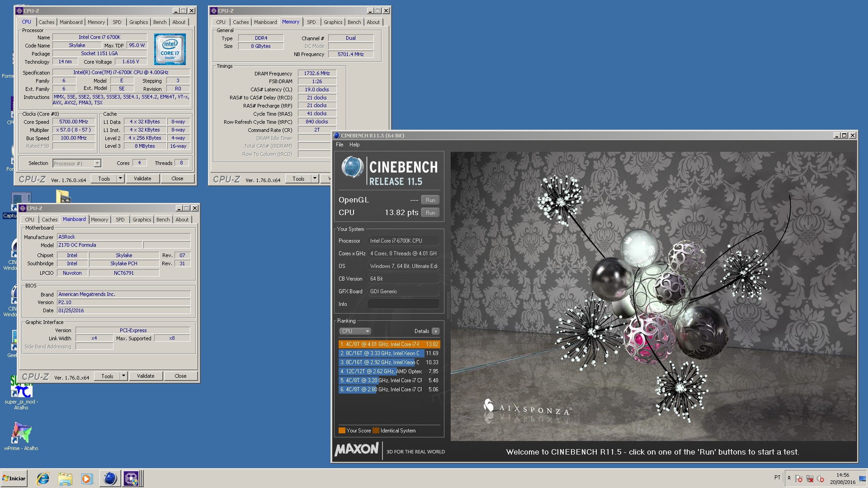Click the MAXON logo in Cinebench
Screen dimensions: 868x488
tap(357, 449)
